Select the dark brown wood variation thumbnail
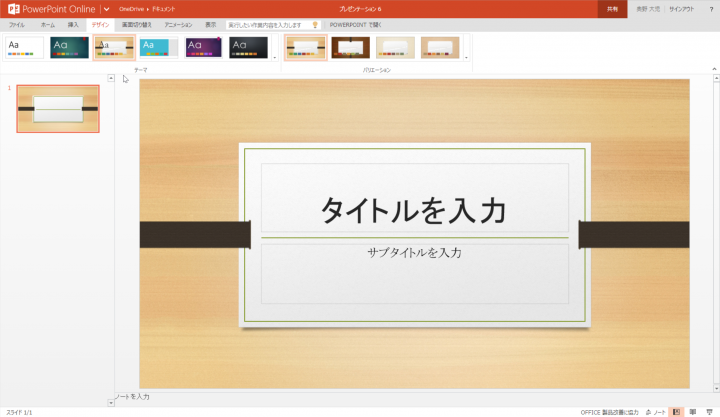 point(350,48)
